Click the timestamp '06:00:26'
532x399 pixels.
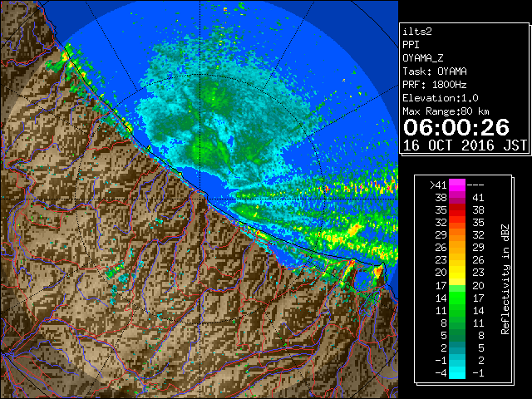pyautogui.click(x=456, y=127)
